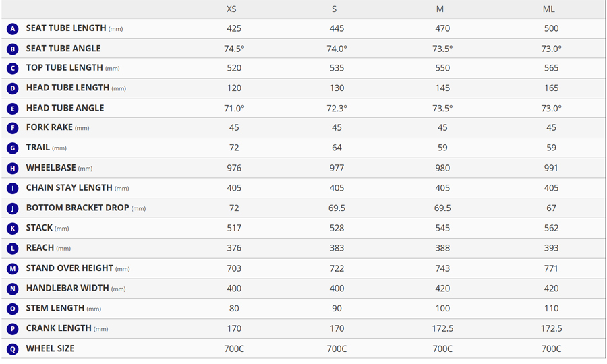Select the Q icon for Wheel Size
The width and height of the screenshot is (607, 364).
point(12,349)
